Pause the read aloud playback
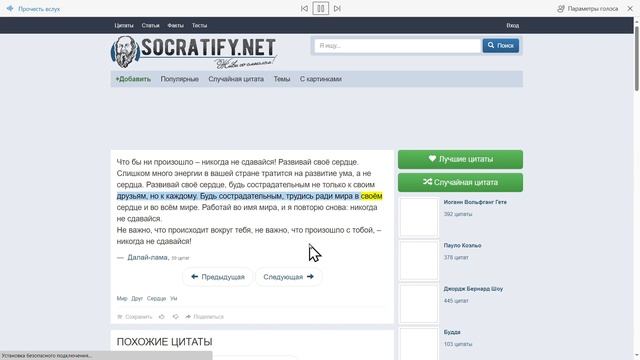640x360 pixels. pyautogui.click(x=320, y=8)
